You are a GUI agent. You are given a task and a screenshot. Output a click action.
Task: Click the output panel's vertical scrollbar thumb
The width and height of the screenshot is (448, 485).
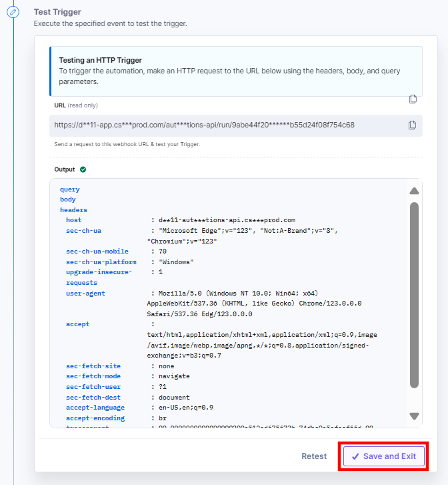pyautogui.click(x=414, y=295)
